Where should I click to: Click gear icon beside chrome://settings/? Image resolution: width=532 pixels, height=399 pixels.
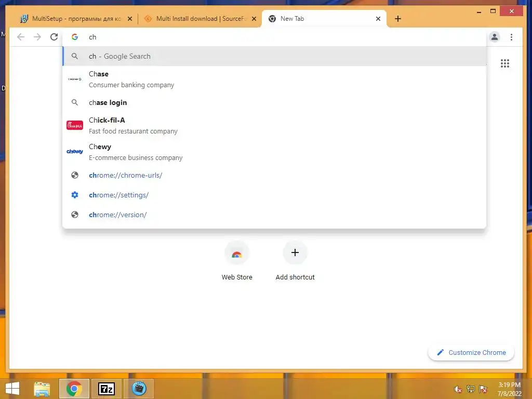(x=75, y=195)
